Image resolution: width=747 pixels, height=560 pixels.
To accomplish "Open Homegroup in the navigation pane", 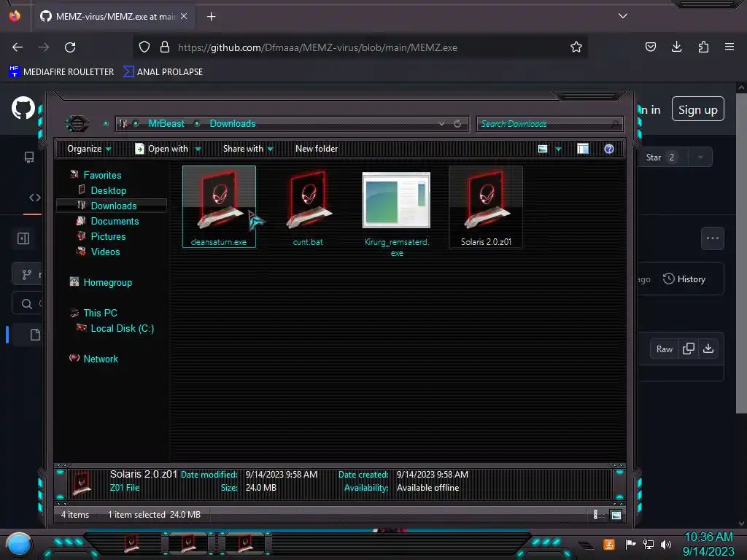I will (107, 282).
